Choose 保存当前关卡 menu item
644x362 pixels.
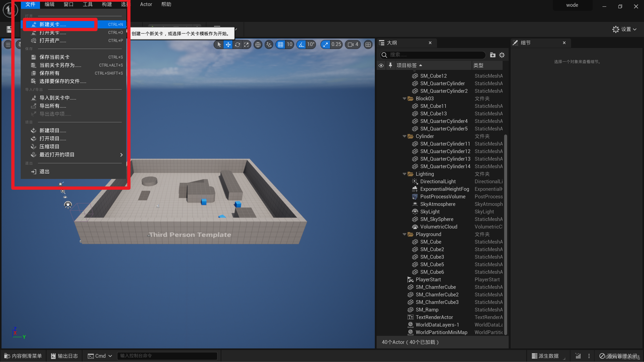coord(54,57)
